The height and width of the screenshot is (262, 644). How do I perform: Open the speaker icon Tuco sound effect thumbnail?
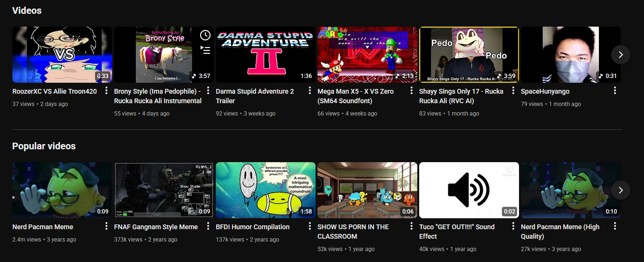469,190
